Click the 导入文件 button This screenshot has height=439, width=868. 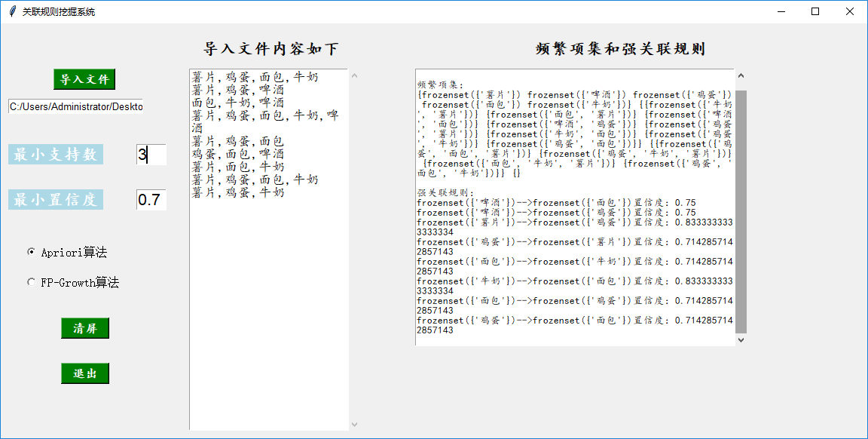[x=84, y=79]
